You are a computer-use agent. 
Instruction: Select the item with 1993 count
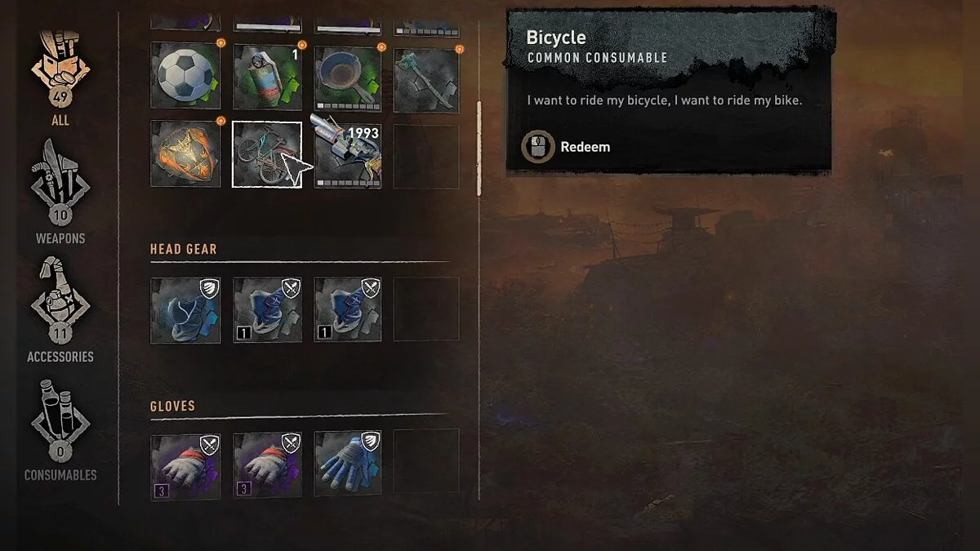348,153
